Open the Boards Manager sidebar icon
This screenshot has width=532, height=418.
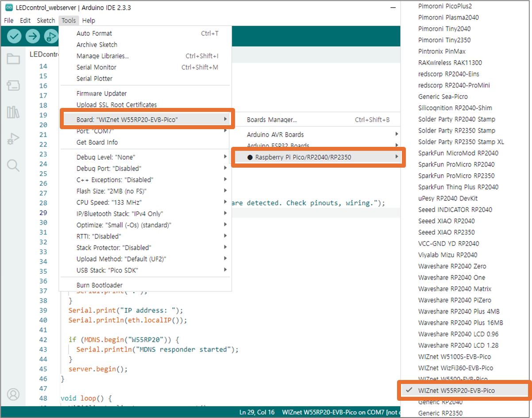click(x=13, y=86)
